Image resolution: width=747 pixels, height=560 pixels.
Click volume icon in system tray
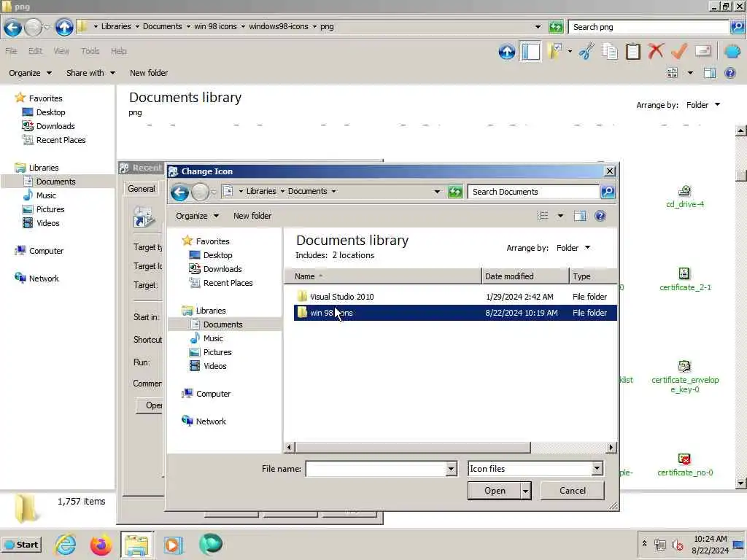678,544
